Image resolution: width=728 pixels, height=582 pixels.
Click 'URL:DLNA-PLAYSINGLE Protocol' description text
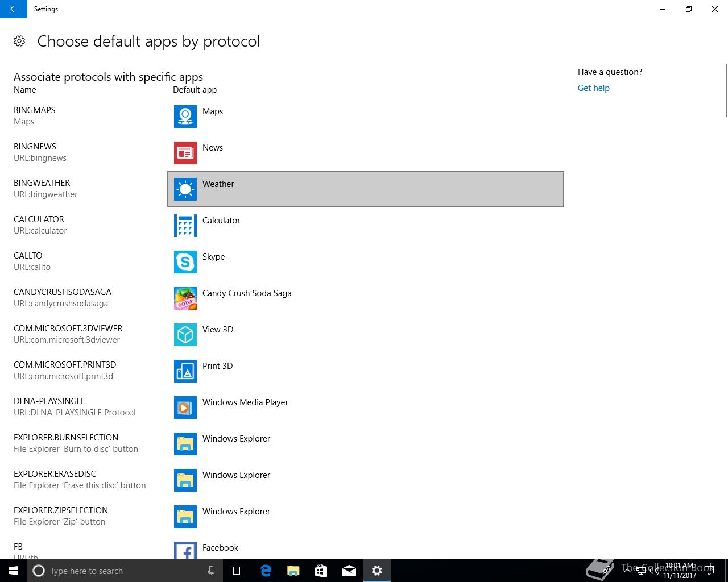point(75,413)
